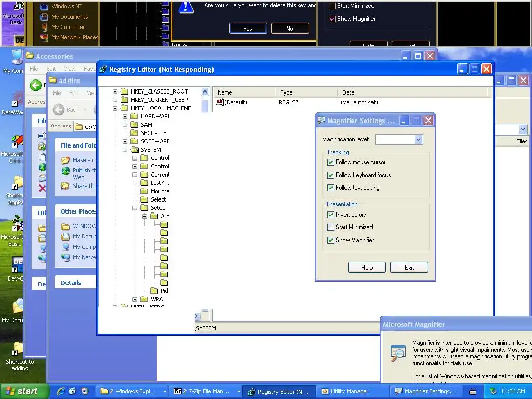Screen dimensions: 532x399
Task: Click the tray icon left of clock
Action: pyautogui.click(x=494, y=391)
